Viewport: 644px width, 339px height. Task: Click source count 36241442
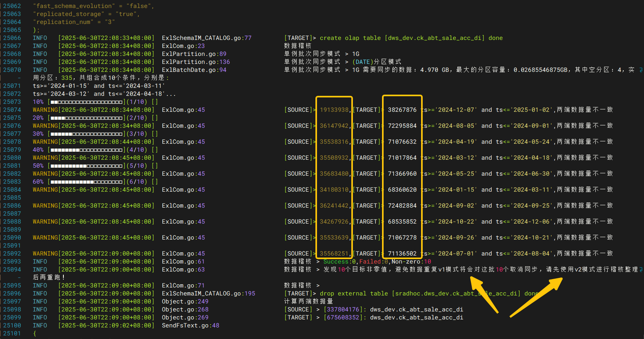coord(334,206)
